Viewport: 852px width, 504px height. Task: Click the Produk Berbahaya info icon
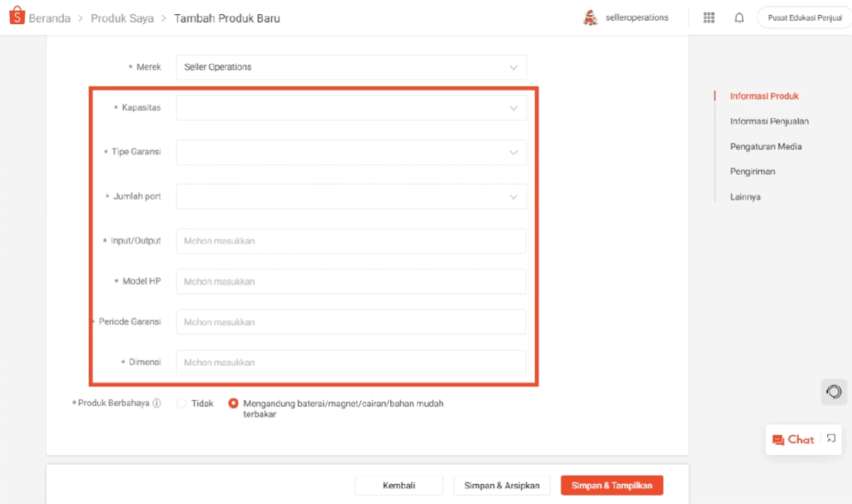click(156, 403)
